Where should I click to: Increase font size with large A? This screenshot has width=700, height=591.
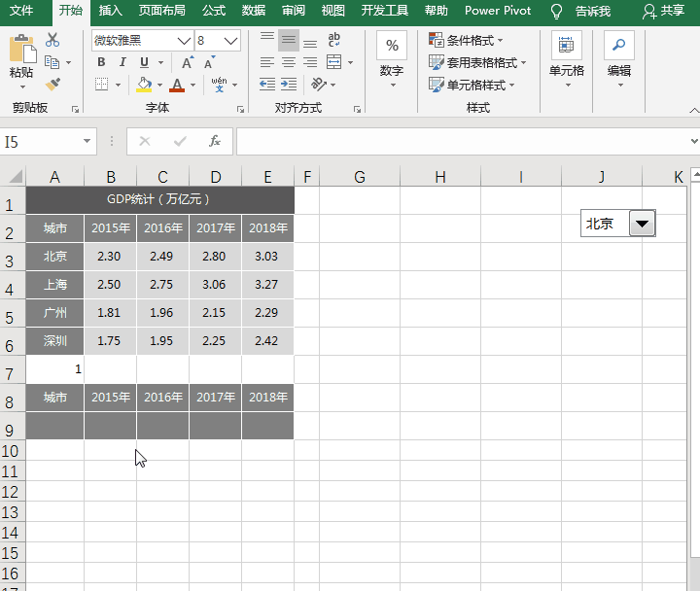188,62
